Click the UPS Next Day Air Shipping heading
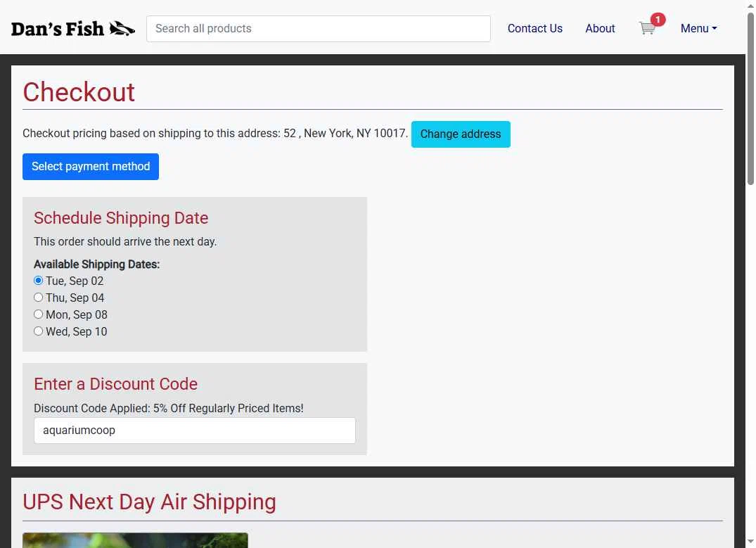 click(150, 502)
